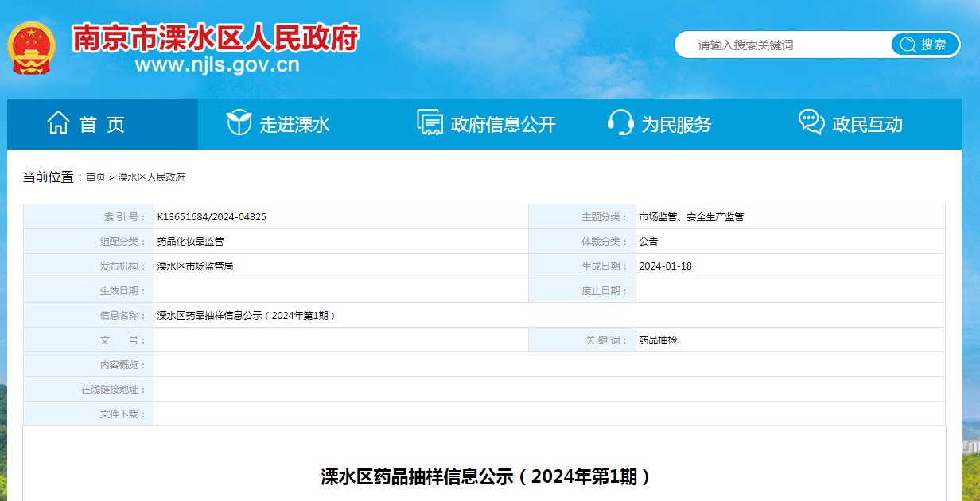Viewport: 980px width, 501px height.
Task: Click the sprout icon beside 走进溧水
Action: (x=239, y=123)
